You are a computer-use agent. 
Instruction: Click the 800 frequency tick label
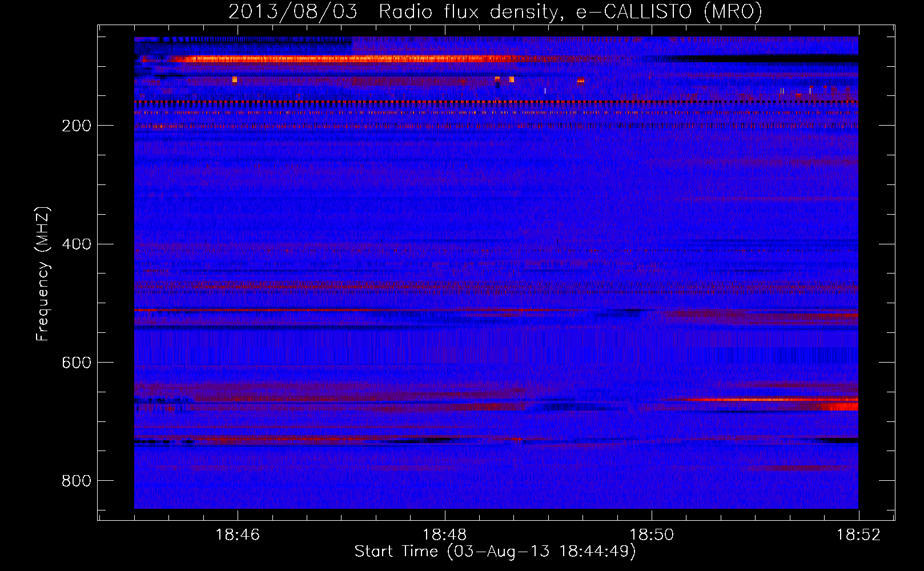[x=77, y=481]
